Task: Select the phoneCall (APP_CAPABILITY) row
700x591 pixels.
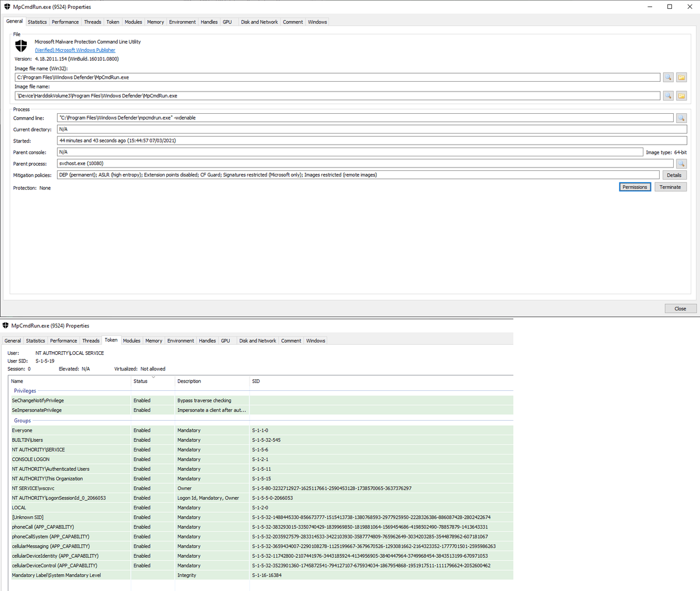Action: pos(261,527)
